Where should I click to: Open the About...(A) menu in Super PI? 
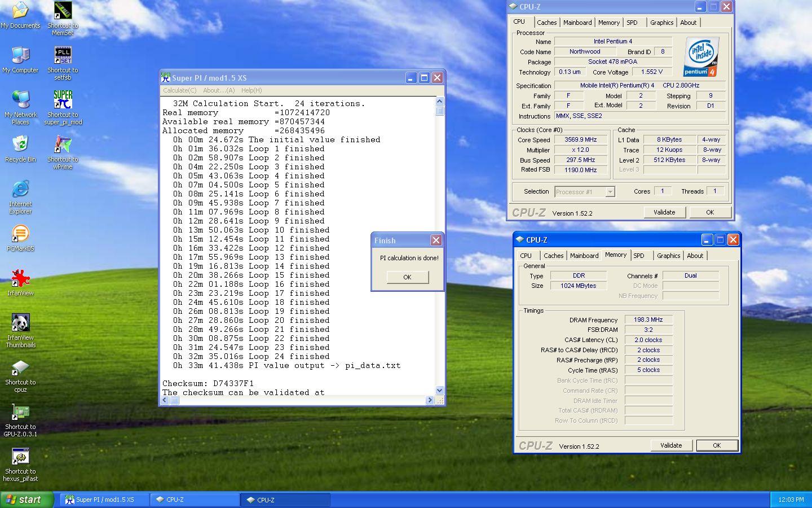click(219, 90)
